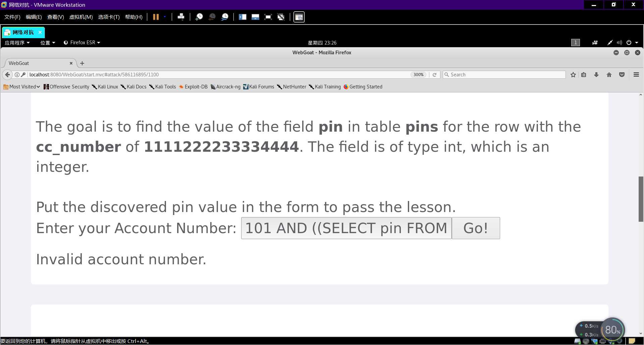Enter full screen mode in VMware toolbar
Viewport: 644px width, 345px height.
268,17
